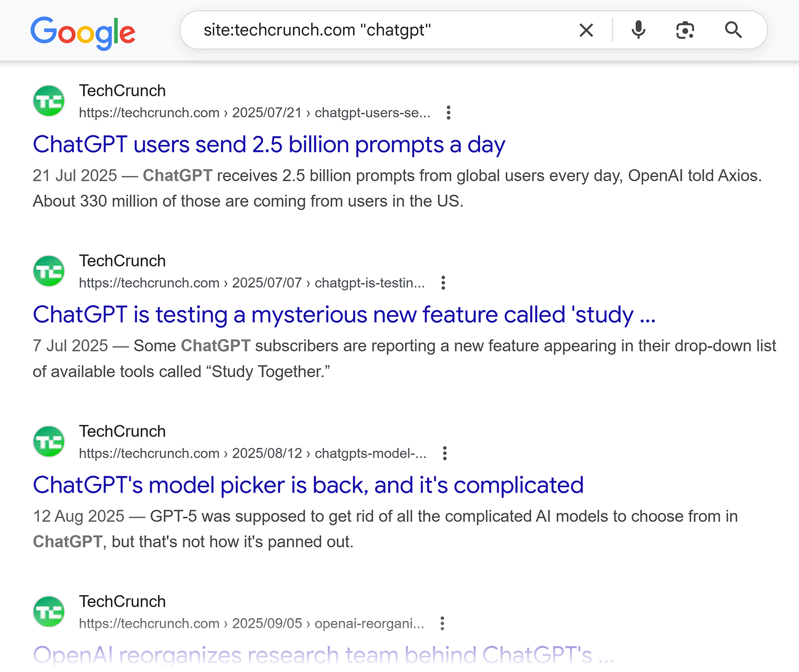Click inside the search input field

(350, 30)
